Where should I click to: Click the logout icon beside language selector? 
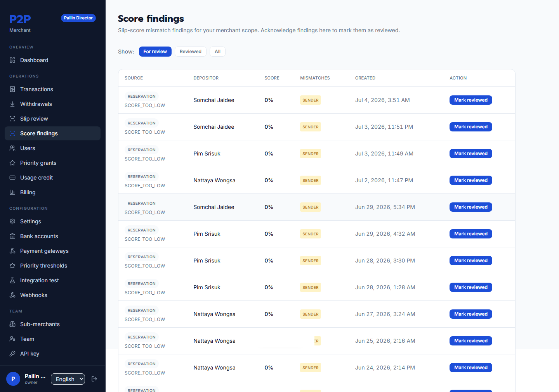[x=94, y=379]
